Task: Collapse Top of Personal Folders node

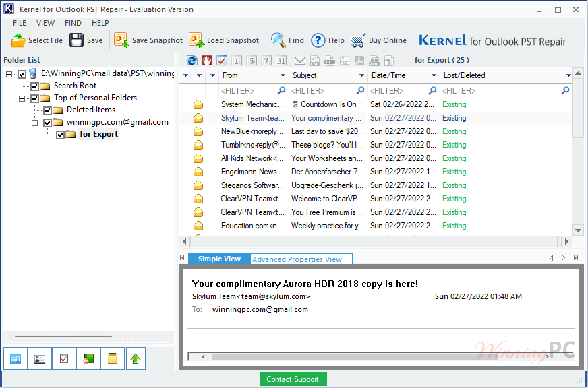Action: click(22, 99)
